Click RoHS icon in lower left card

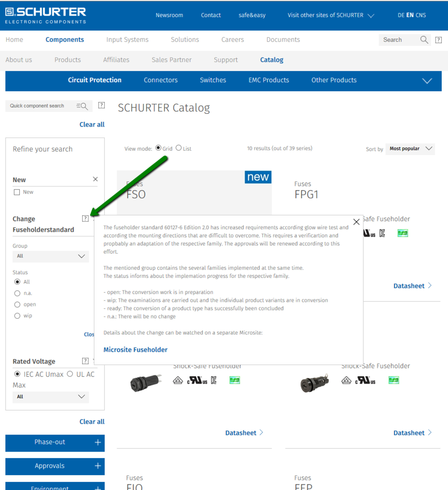coord(234,380)
